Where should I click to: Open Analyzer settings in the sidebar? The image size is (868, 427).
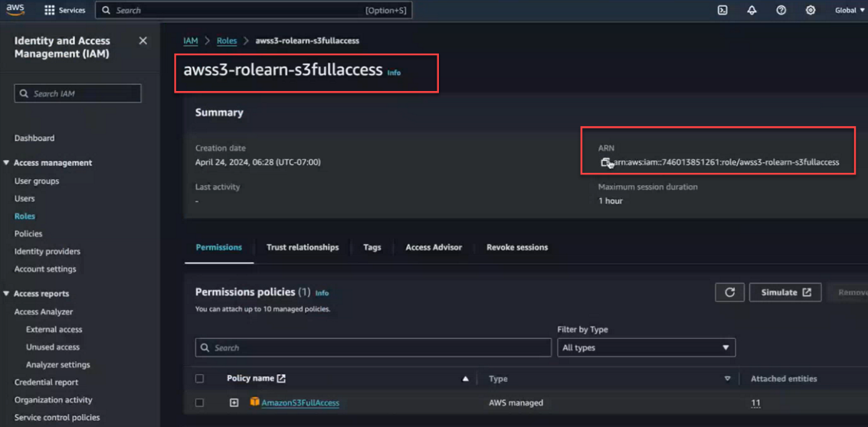tap(58, 365)
